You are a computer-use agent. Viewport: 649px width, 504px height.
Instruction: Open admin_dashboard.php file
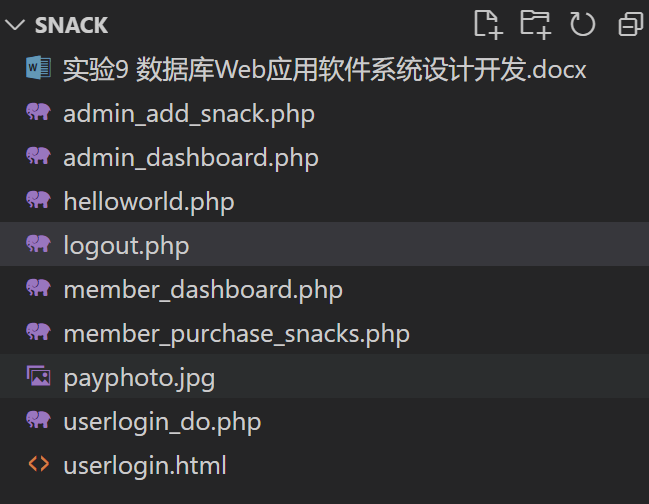324,157
